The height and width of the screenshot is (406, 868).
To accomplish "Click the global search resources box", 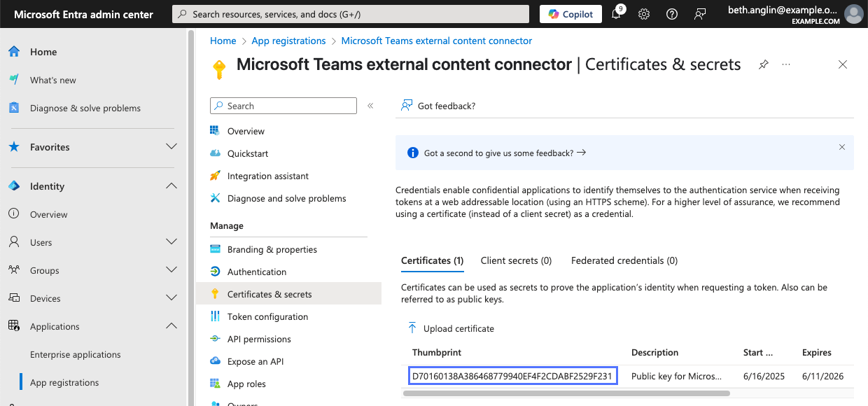I will pyautogui.click(x=351, y=14).
